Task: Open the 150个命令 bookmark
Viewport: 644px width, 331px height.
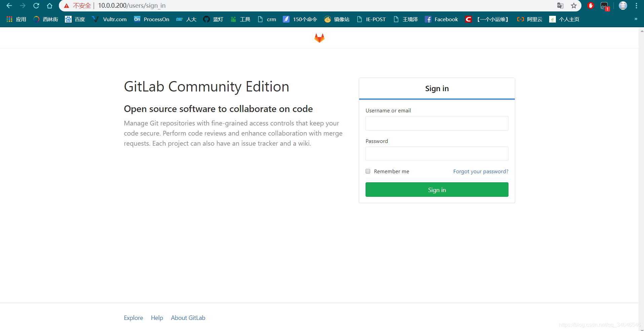Action: (x=300, y=19)
